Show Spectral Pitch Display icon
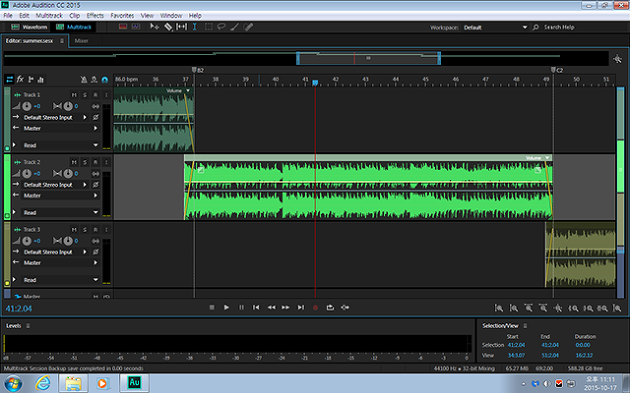The height and width of the screenshot is (393, 630). 136,27
